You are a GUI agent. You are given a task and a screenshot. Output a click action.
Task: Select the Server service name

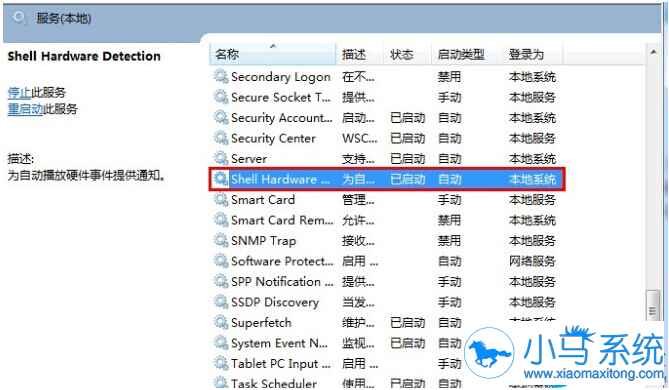(249, 159)
